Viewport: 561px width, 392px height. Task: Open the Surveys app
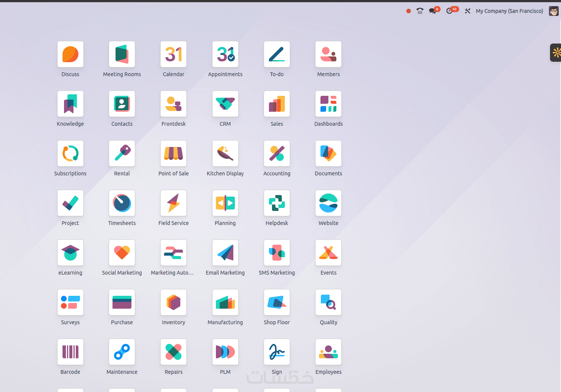point(70,302)
